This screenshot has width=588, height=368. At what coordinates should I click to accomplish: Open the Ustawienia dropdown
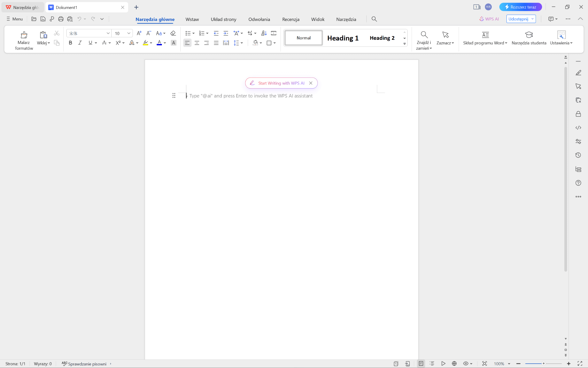click(561, 39)
